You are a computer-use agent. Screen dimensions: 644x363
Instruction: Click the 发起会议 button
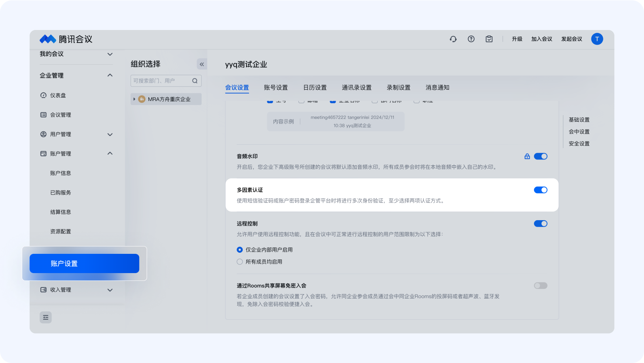(571, 39)
